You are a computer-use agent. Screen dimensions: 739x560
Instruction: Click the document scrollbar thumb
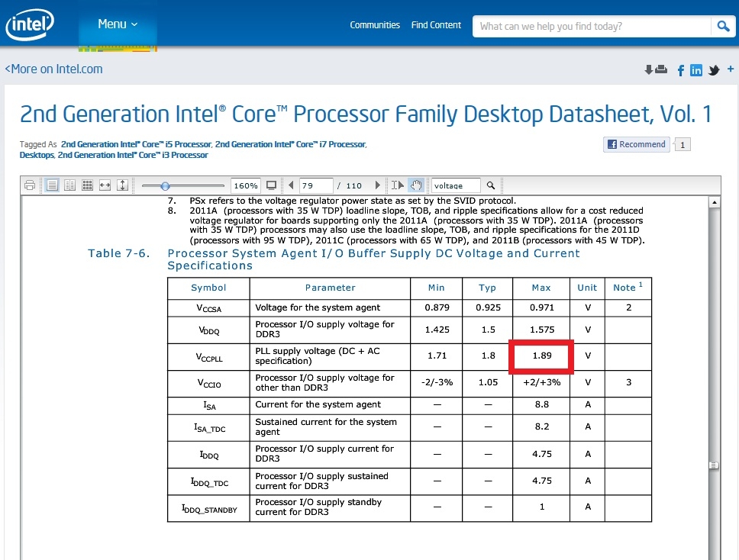click(x=715, y=465)
